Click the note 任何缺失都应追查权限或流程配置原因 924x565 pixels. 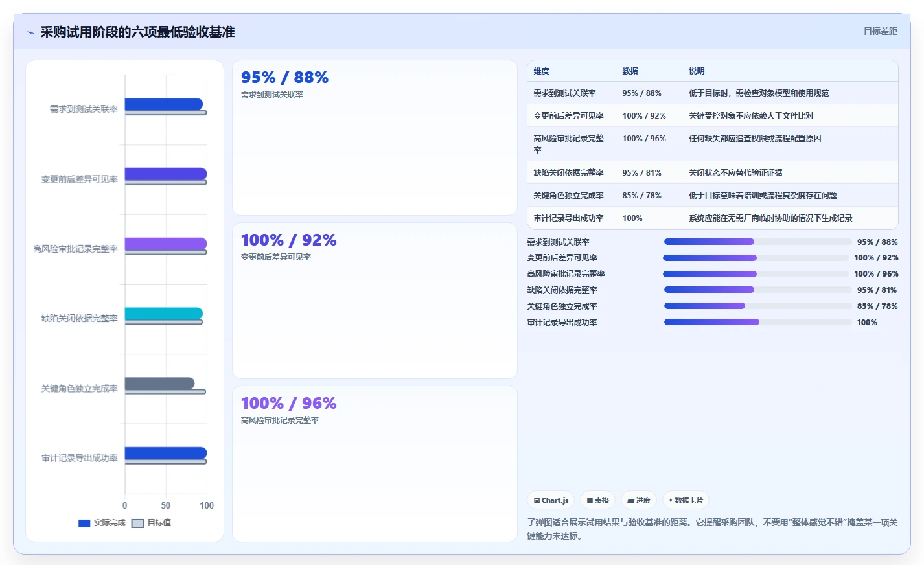pos(755,139)
